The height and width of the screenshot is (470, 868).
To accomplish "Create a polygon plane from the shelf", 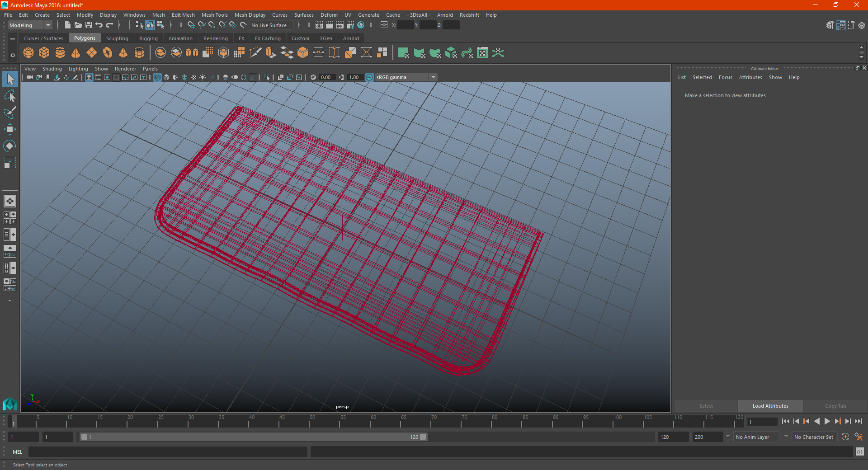I will click(92, 53).
